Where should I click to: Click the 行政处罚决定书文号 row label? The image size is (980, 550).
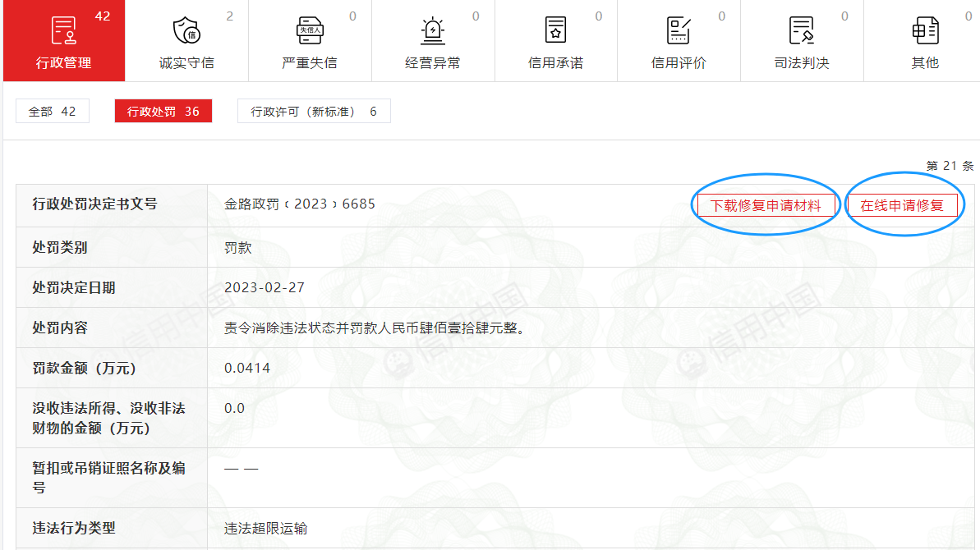point(95,204)
